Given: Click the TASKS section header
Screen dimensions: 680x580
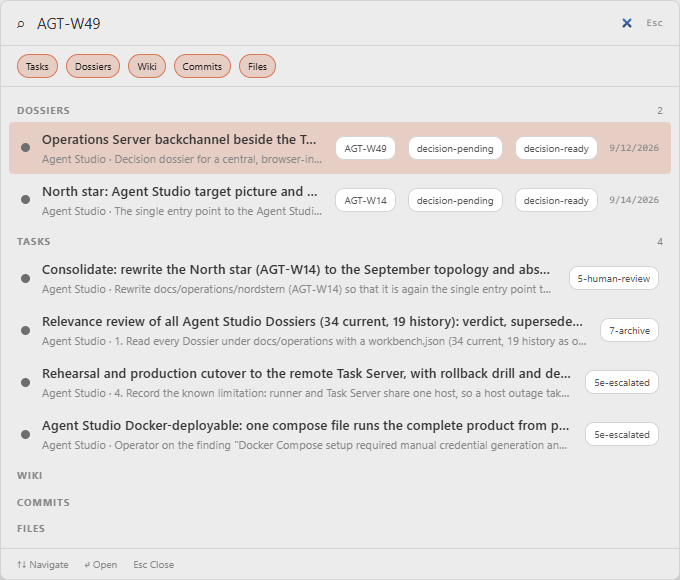Looking at the screenshot, I should point(34,242).
